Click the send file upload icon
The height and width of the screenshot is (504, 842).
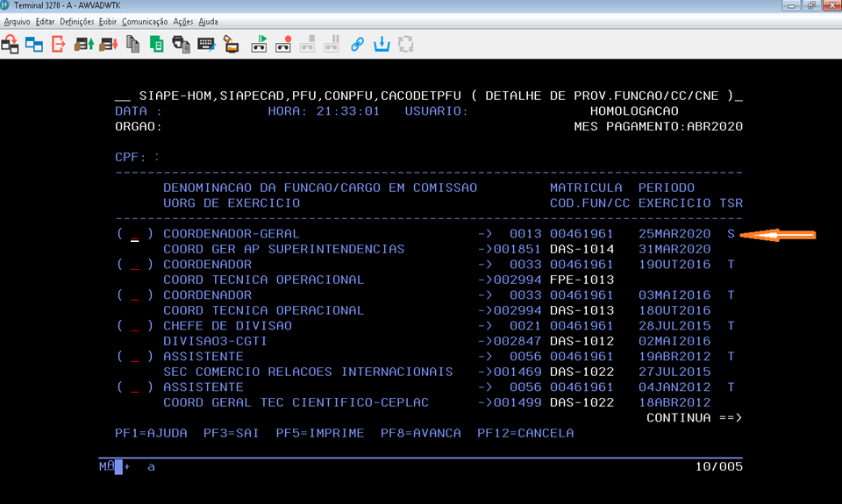point(83,43)
